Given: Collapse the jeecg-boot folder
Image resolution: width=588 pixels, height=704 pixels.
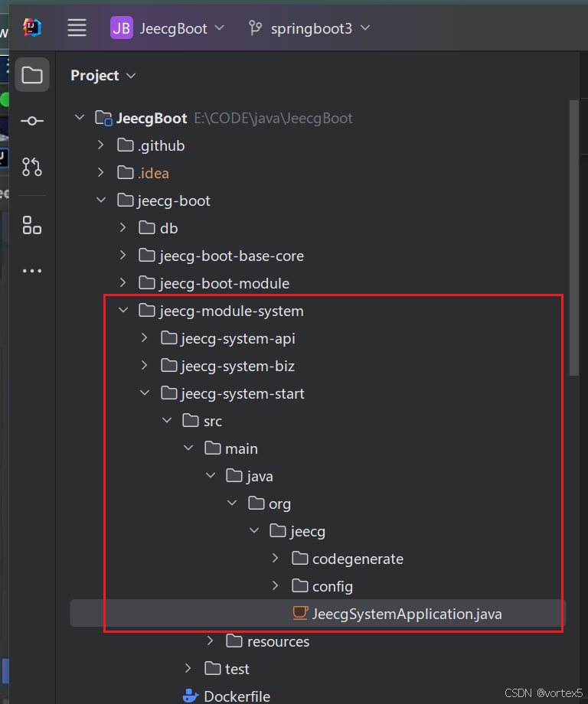Looking at the screenshot, I should coord(101,200).
